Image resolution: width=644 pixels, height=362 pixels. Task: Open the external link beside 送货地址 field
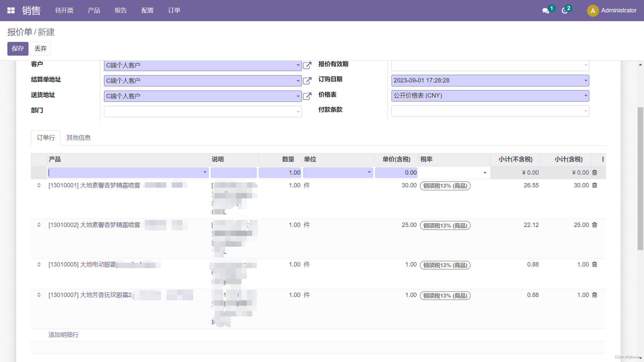(307, 96)
